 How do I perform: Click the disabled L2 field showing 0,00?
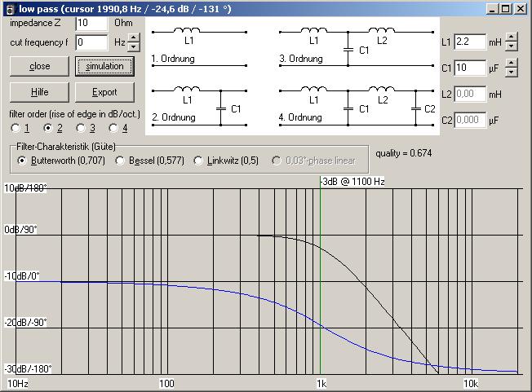pyautogui.click(x=470, y=94)
